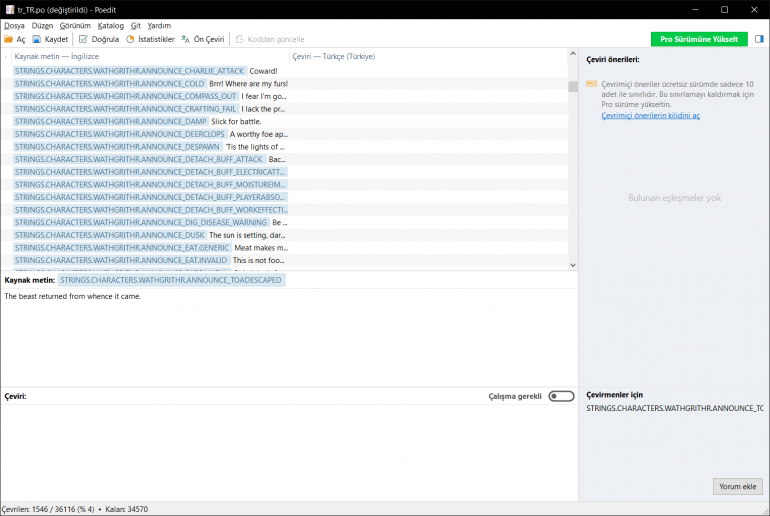Click the Aç (open file) toolbar icon
Screen dimensions: 770x516
[x=9, y=39]
